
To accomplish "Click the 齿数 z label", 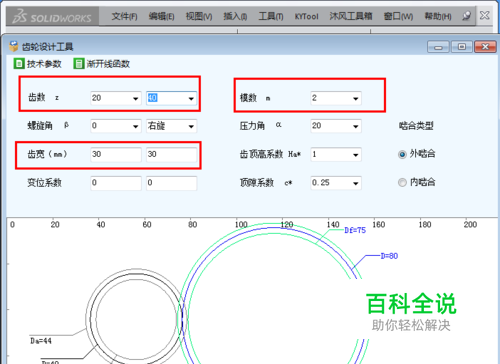I will pyautogui.click(x=43, y=97).
